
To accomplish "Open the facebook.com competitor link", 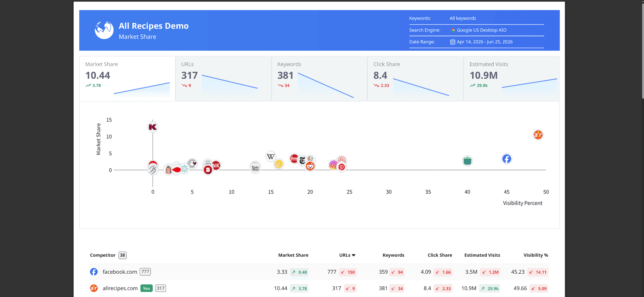I will coord(120,272).
